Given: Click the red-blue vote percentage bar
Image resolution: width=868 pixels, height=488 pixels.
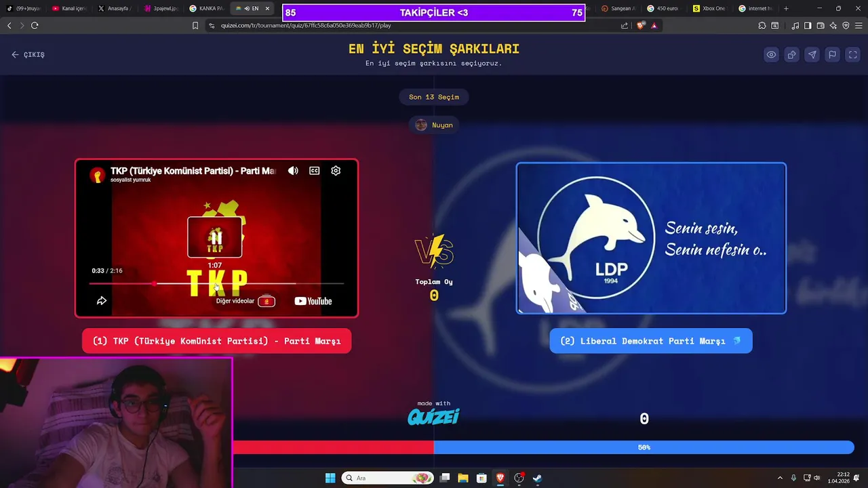Looking at the screenshot, I should pos(543,447).
